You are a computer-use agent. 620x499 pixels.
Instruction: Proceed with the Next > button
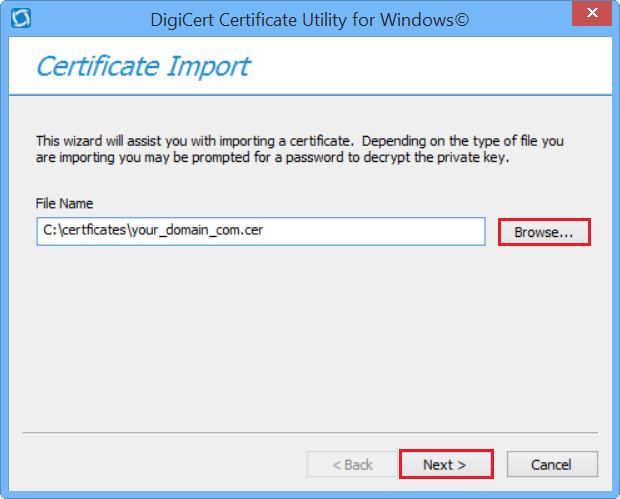pos(445,464)
